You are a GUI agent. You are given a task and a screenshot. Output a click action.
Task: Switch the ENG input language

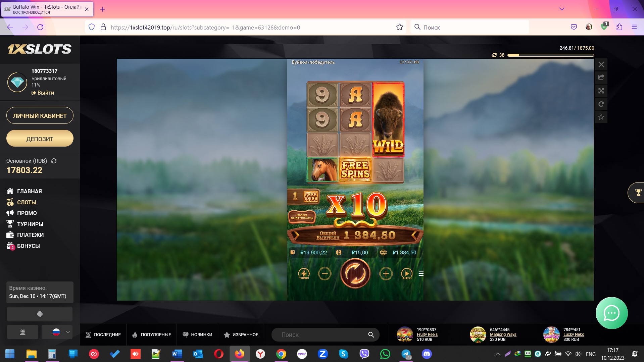point(591,354)
